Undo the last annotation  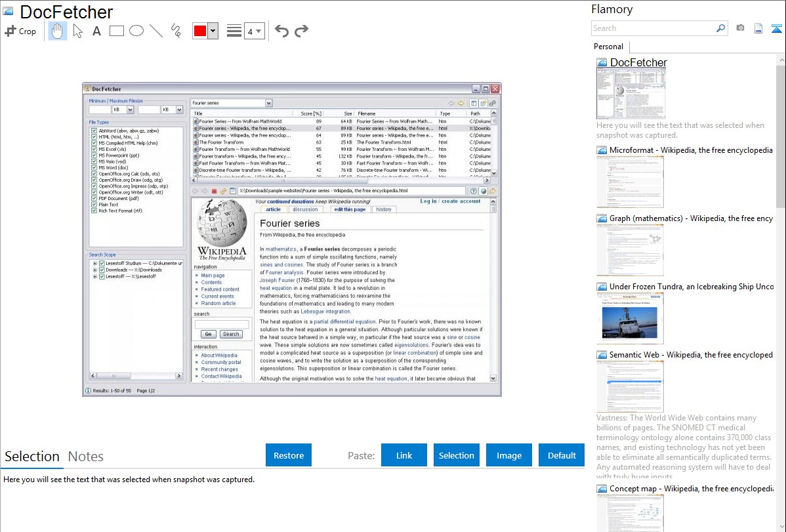point(281,31)
